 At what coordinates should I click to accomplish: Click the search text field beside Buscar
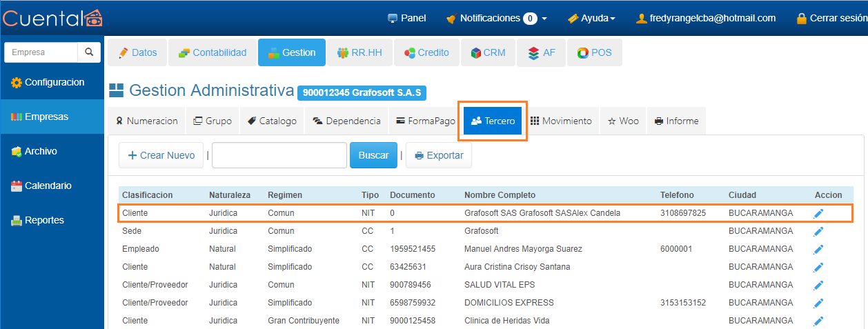[x=279, y=155]
